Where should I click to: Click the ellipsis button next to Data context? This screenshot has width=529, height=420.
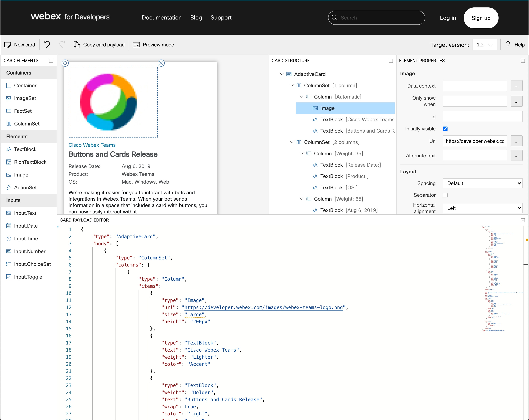pyautogui.click(x=516, y=86)
